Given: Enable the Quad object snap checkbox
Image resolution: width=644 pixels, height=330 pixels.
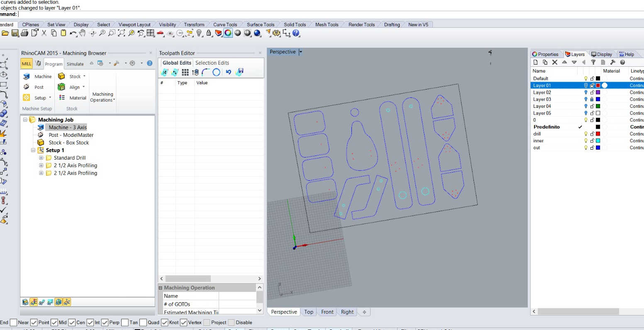Looking at the screenshot, I should (143, 323).
